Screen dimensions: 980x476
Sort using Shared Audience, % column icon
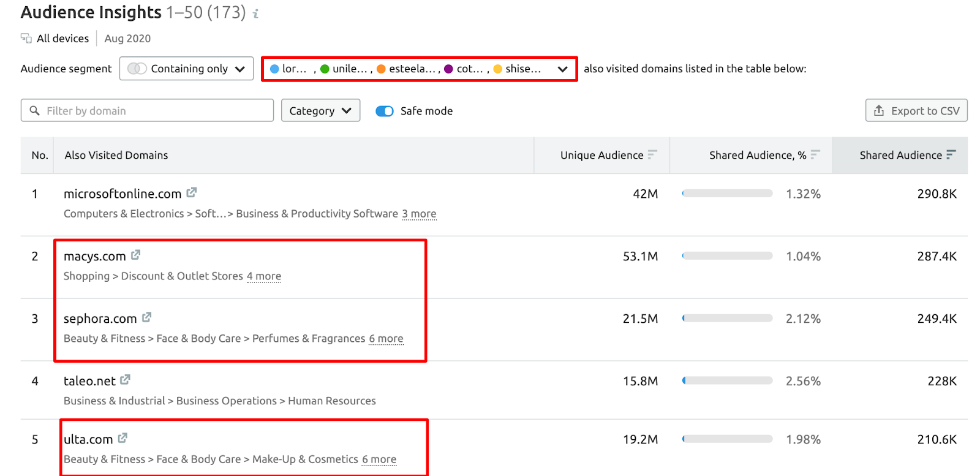tap(815, 155)
